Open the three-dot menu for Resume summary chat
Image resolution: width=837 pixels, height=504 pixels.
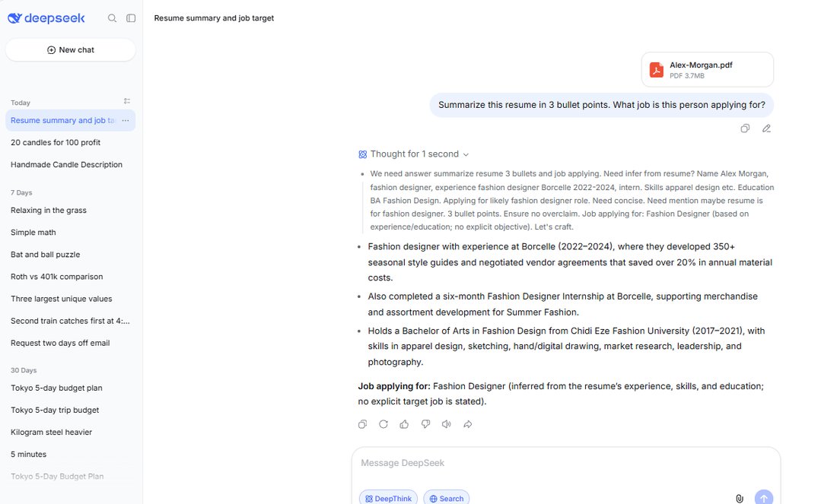pyautogui.click(x=126, y=121)
